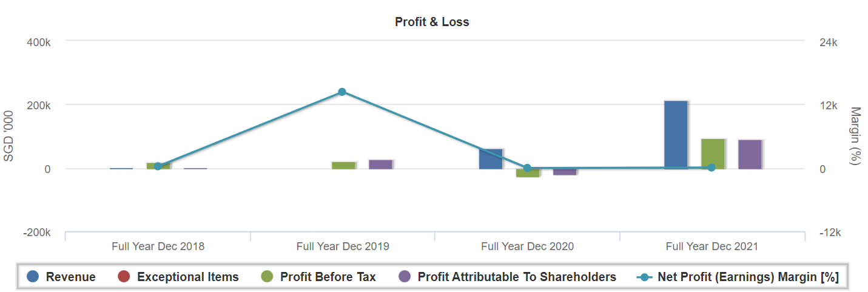This screenshot has height=292, width=868.
Task: Hide Net Profit (Earnings) Margin [%] series
Action: pyautogui.click(x=748, y=277)
